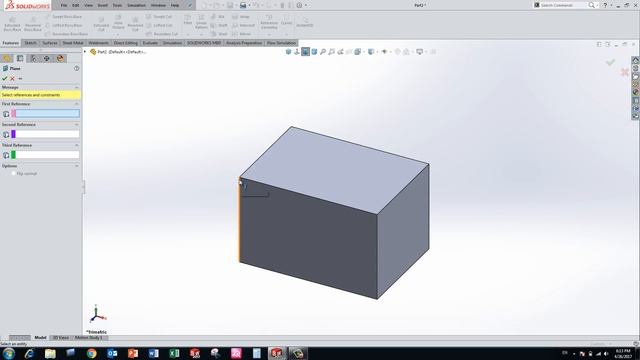Open the Curves tool
Screen dimensions: 640x360
287,20
